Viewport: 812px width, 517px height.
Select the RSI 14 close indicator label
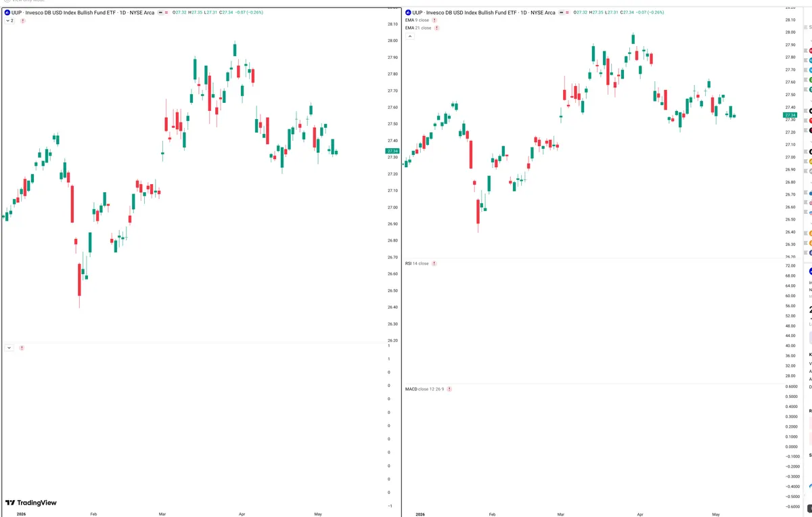[417, 263]
